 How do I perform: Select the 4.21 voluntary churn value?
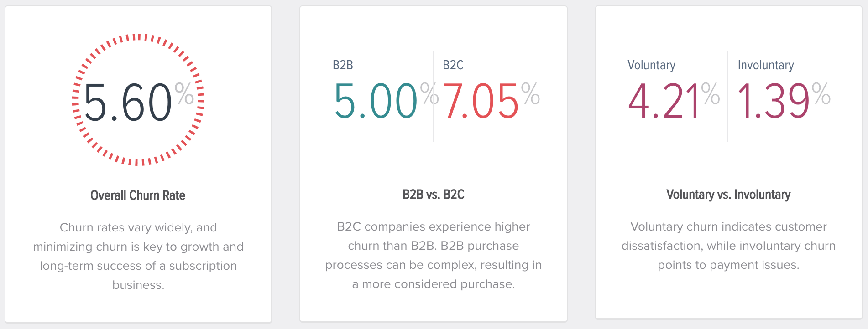pyautogui.click(x=664, y=101)
